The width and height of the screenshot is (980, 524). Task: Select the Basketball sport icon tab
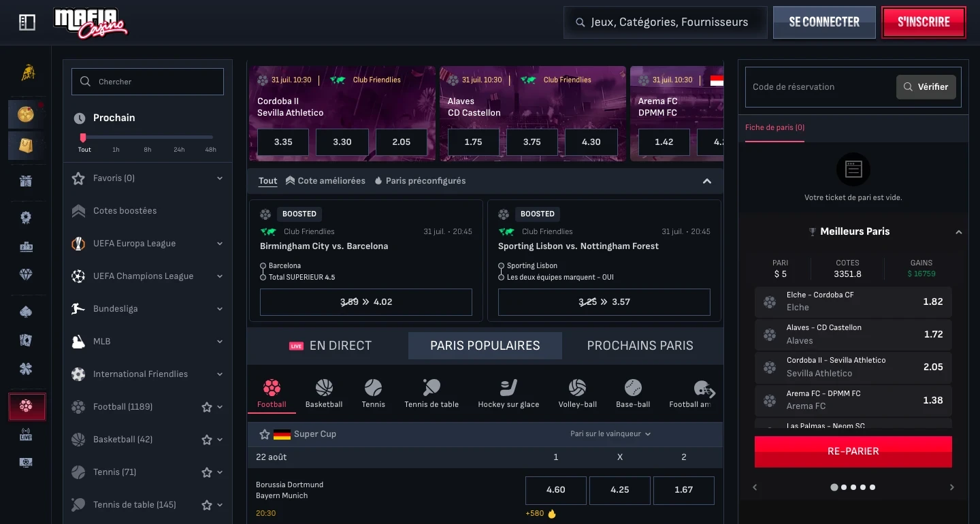[x=324, y=394]
